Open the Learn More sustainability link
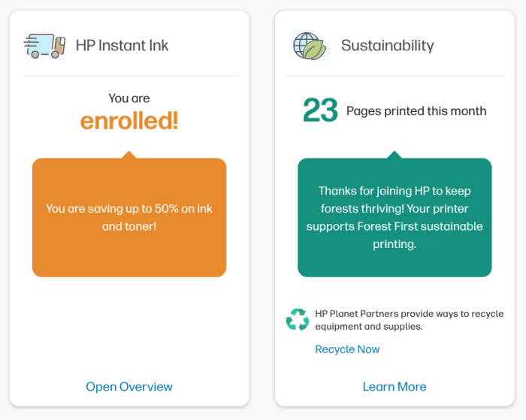 [394, 387]
